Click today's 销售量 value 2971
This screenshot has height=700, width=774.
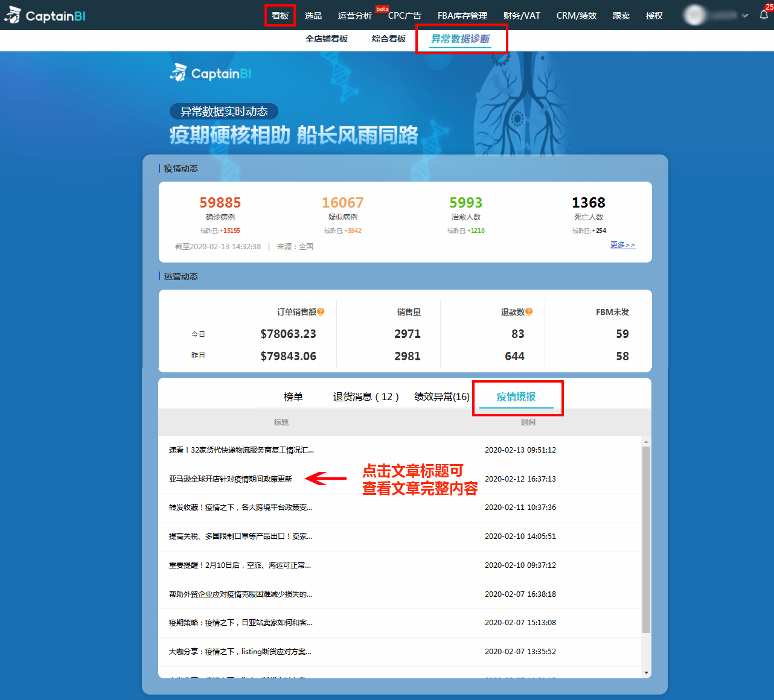click(x=408, y=334)
